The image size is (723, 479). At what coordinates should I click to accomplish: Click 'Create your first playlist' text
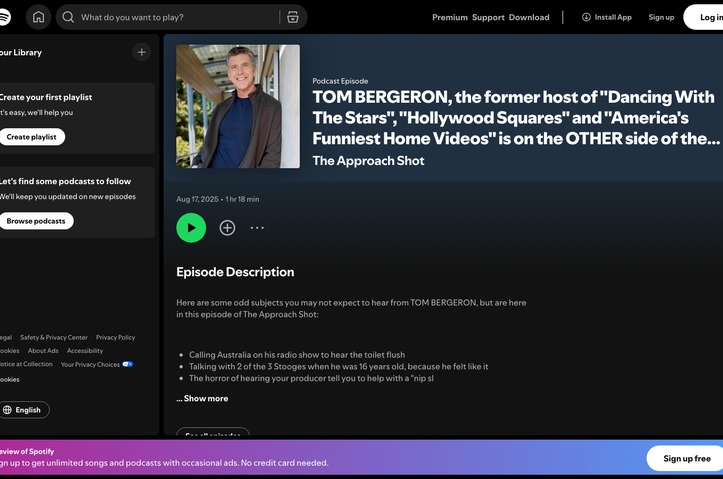click(x=46, y=97)
